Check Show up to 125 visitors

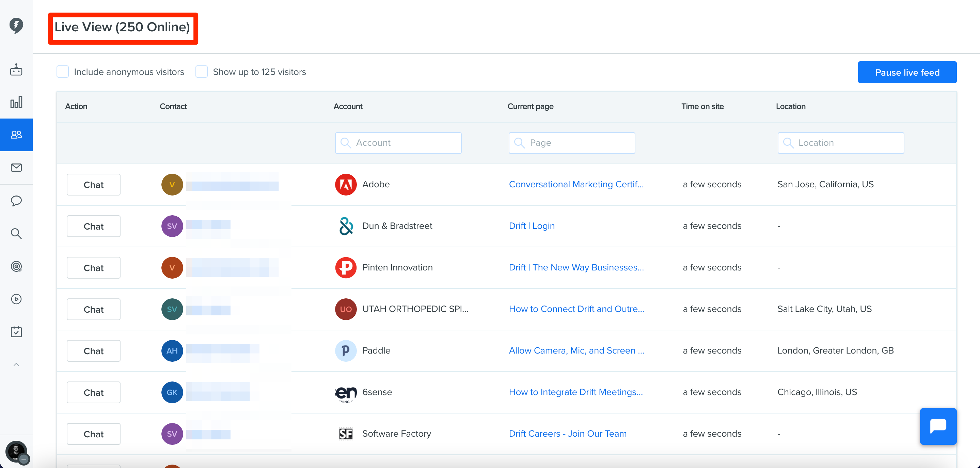(201, 72)
